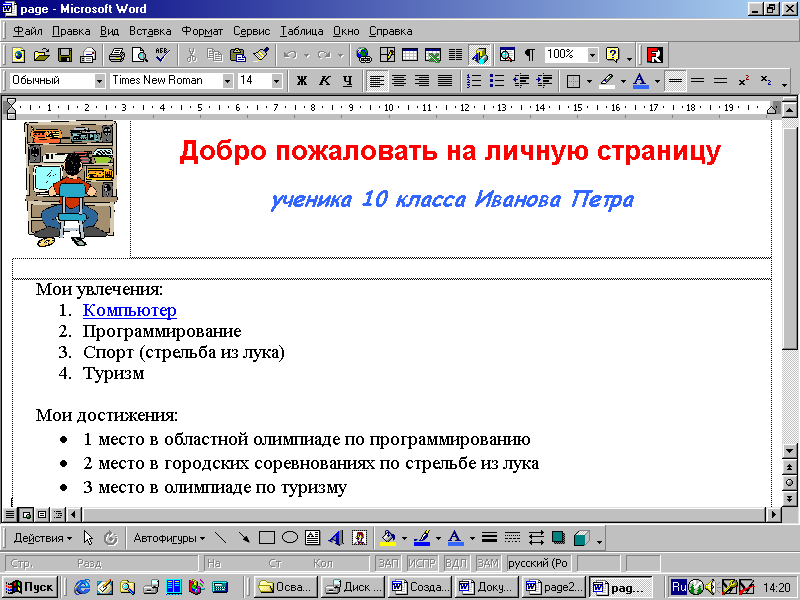Run spelling and grammar check
Viewport: 800px width, 600px height.
163,55
